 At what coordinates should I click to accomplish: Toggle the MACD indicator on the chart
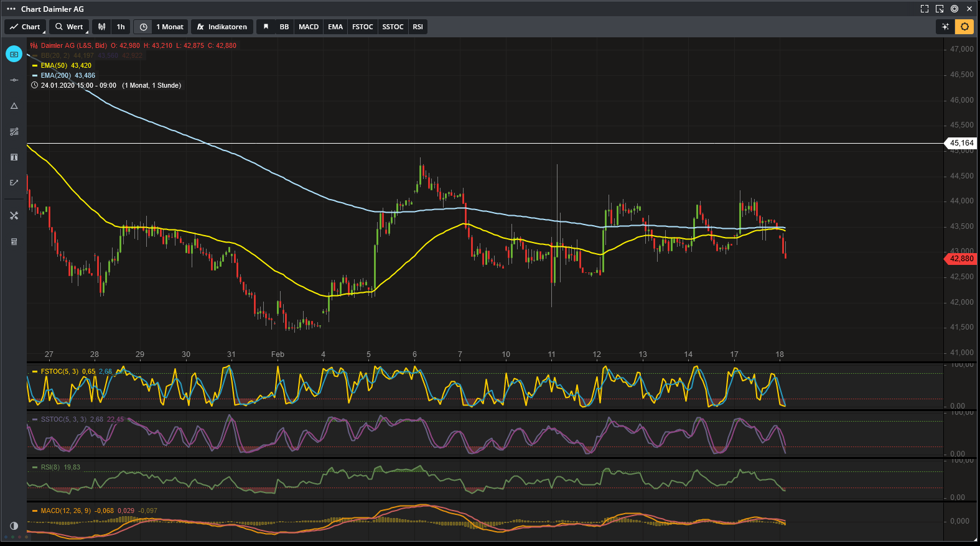308,27
